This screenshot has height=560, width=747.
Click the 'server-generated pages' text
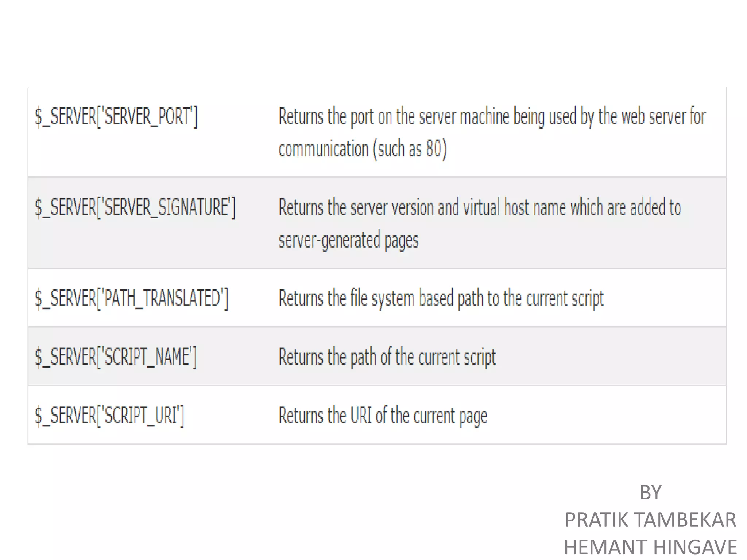coord(349,240)
